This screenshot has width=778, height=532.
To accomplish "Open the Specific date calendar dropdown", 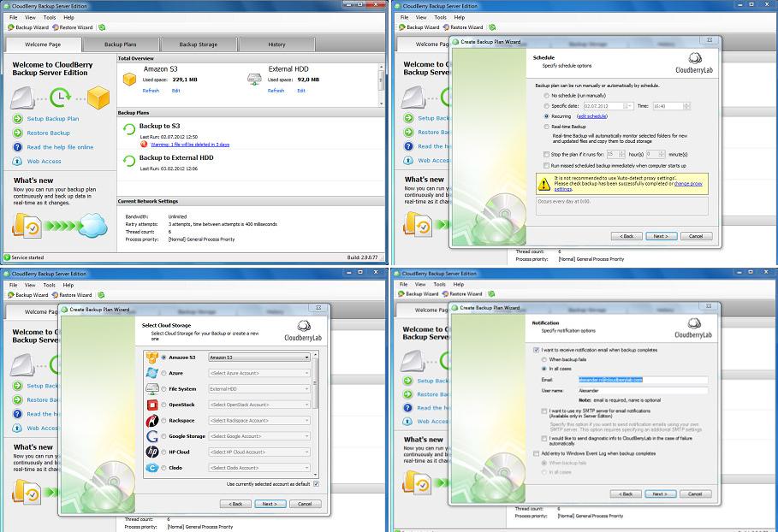I will (627, 106).
